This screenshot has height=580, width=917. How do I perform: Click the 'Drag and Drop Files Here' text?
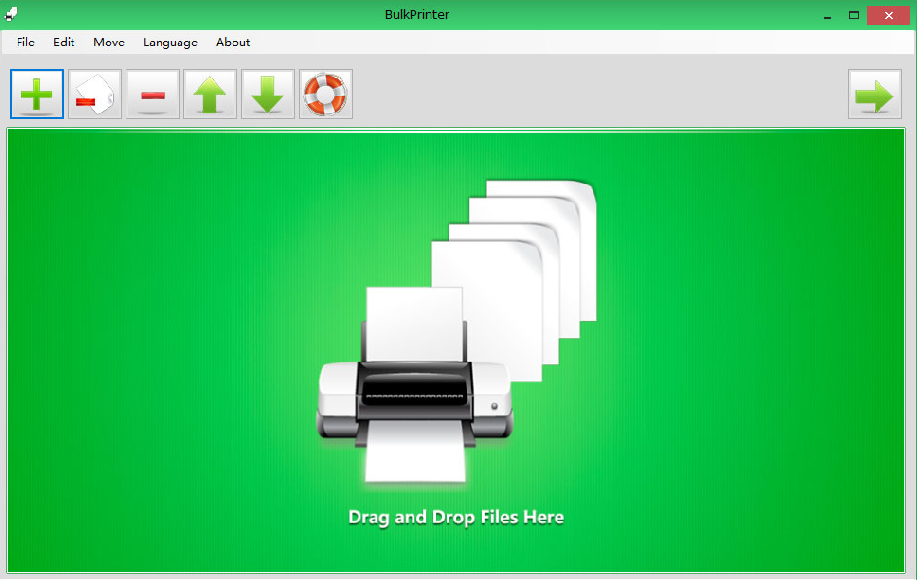click(x=455, y=517)
